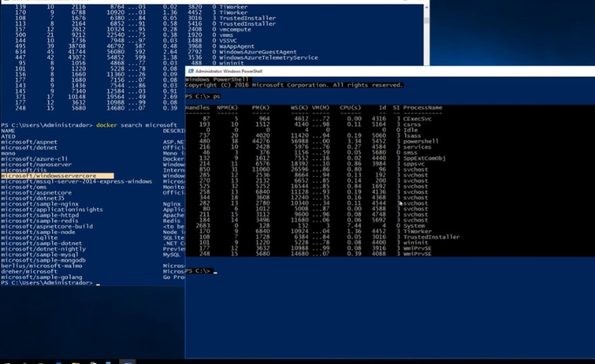Click 'WindowsAzureGuestAgent' in the back window
This screenshot has width=595, height=364.
point(258,52)
